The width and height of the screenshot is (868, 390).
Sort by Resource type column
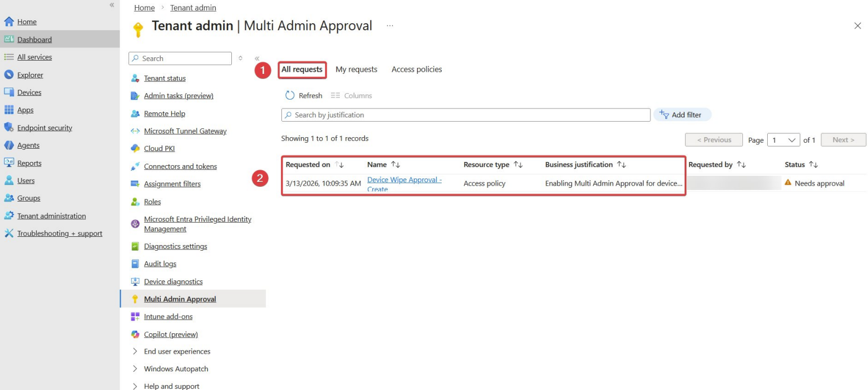(x=518, y=165)
